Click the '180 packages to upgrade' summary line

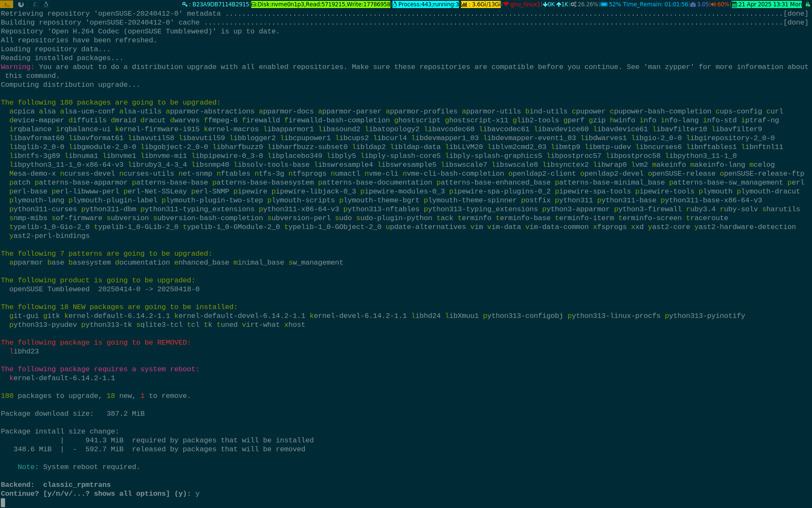[x=96, y=396]
